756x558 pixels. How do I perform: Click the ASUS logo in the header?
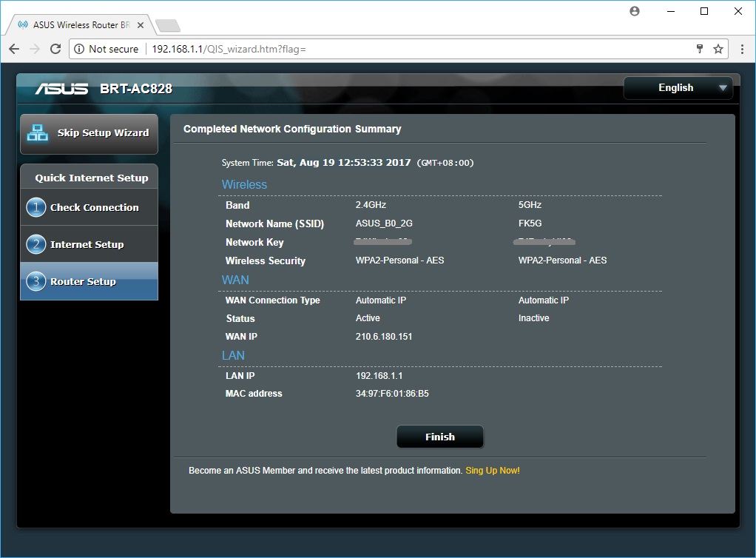pyautogui.click(x=62, y=89)
